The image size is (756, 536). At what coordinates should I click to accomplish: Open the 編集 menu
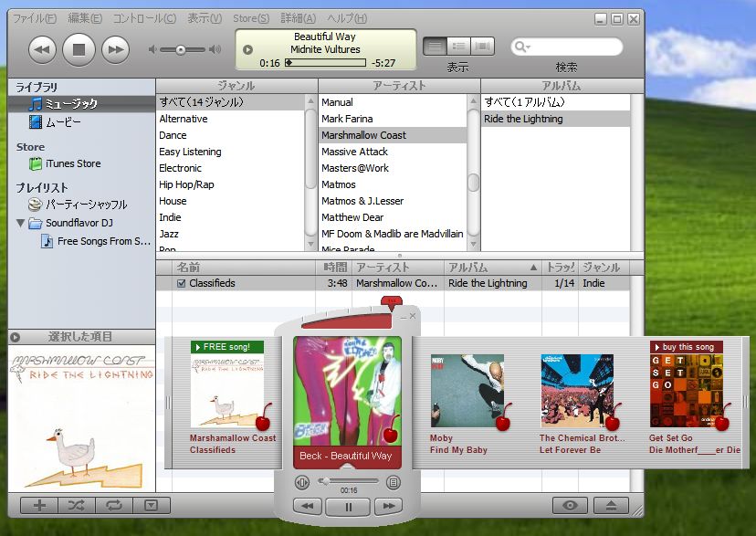tap(85, 18)
